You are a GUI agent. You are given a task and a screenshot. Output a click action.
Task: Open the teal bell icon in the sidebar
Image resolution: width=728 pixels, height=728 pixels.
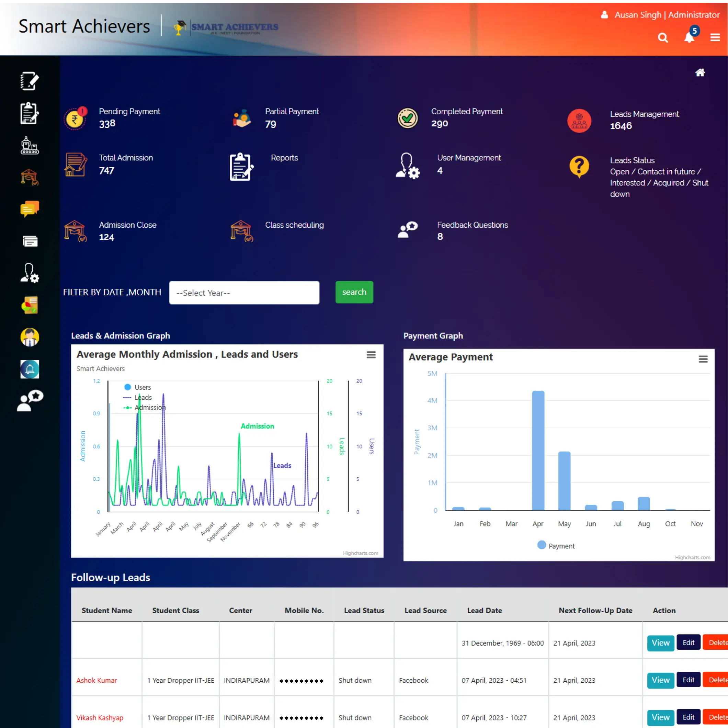point(30,369)
